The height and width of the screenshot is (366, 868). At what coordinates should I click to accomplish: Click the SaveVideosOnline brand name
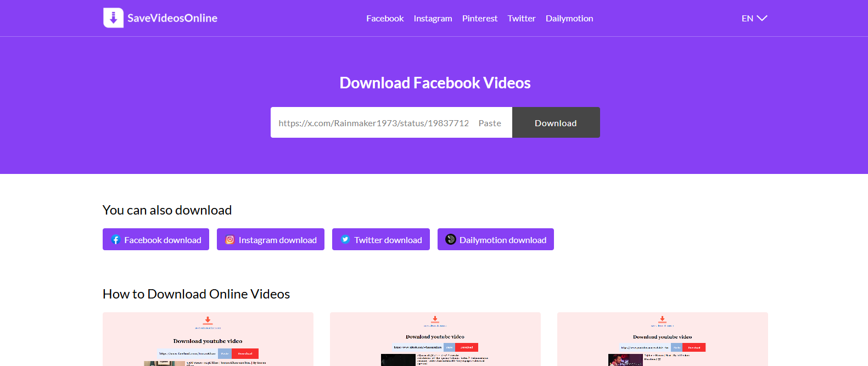172,18
